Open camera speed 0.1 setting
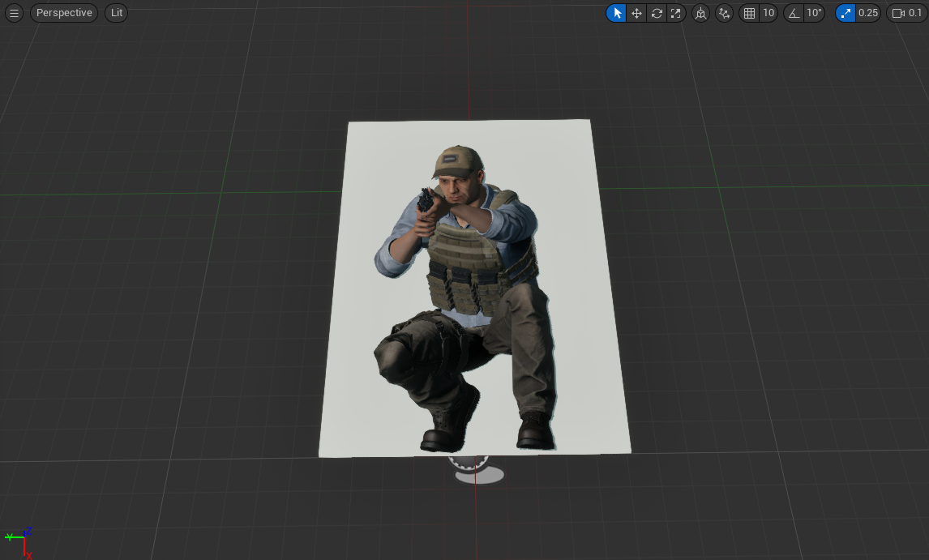The width and height of the screenshot is (929, 560). point(907,13)
